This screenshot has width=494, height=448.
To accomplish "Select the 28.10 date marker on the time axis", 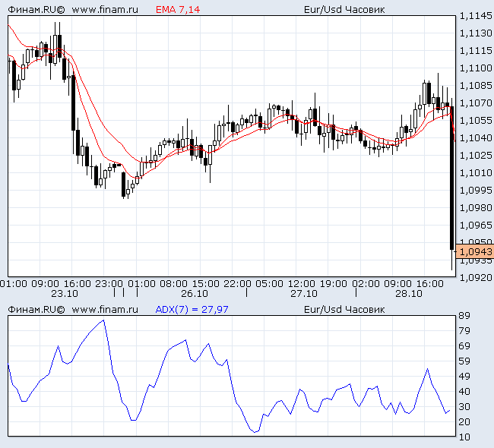I will coord(408,293).
